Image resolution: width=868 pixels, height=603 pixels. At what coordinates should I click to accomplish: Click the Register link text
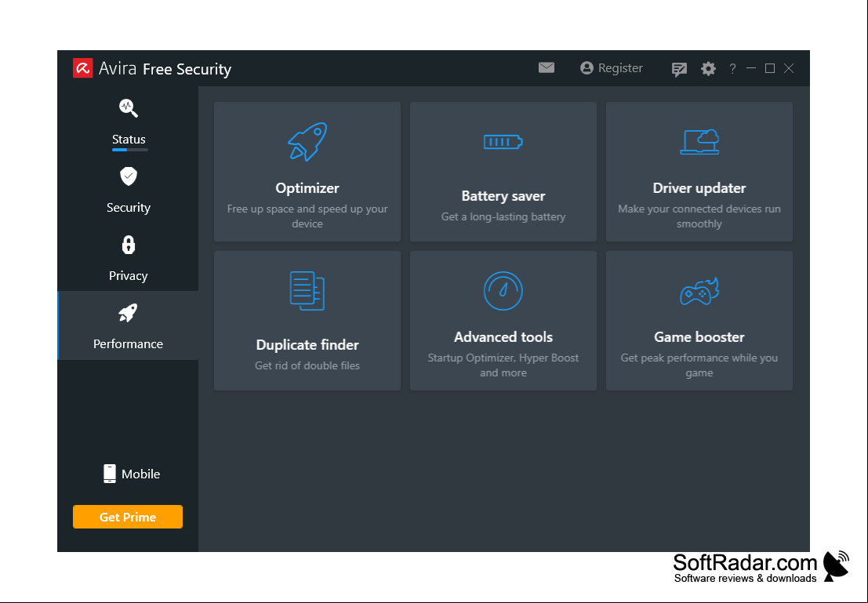[620, 68]
